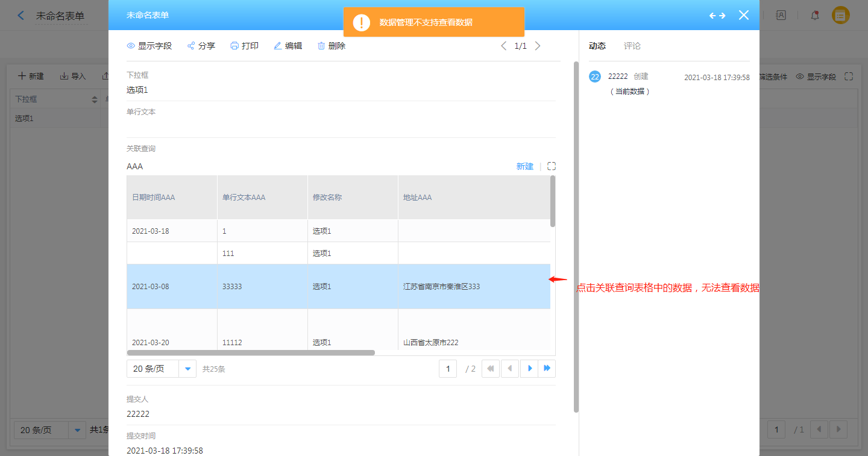Click the page number input box
Viewport: 868px width, 456px height.
click(448, 369)
